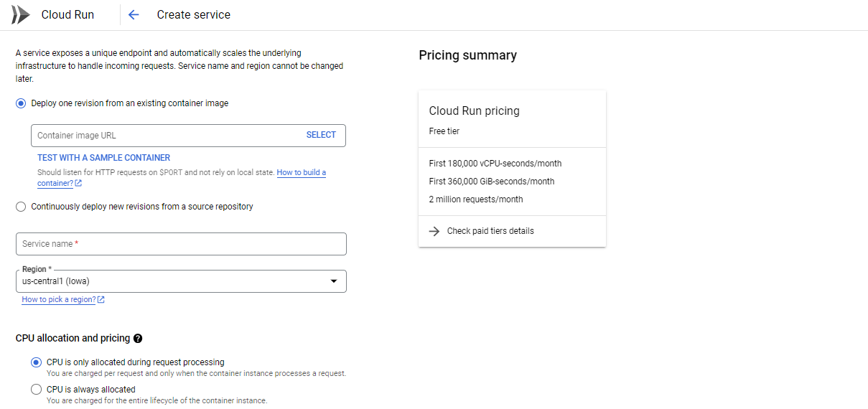Click the us-central1 (Iowa) region selector
The width and height of the screenshot is (868, 409).
pyautogui.click(x=181, y=281)
